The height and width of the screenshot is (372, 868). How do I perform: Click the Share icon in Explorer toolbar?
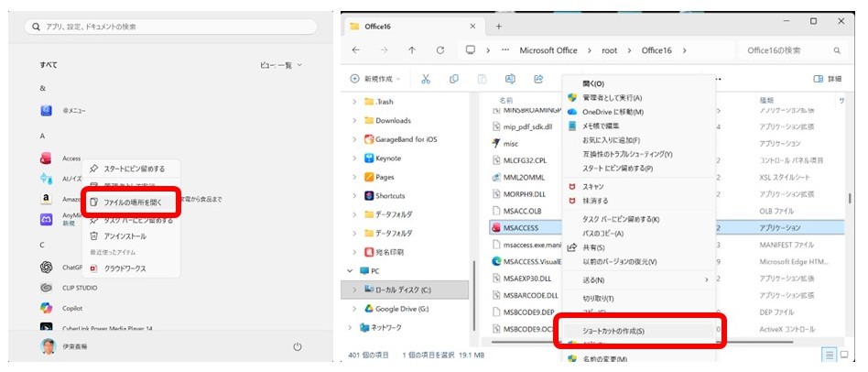pos(538,79)
